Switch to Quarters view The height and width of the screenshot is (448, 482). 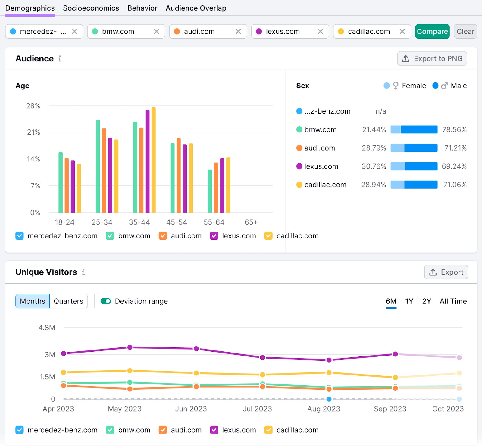tap(68, 301)
